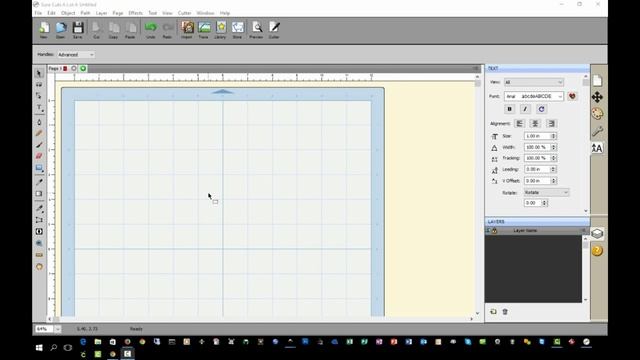
Task: Click the Leading value stepper
Action: [x=553, y=169]
